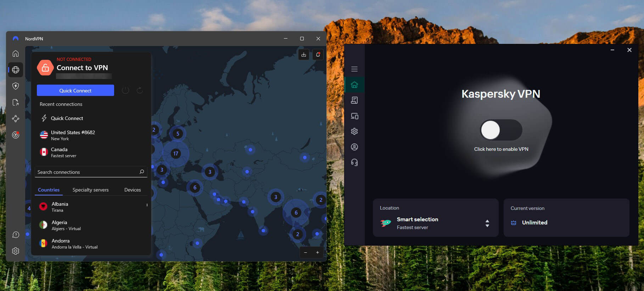Viewport: 644px width, 291px height.
Task: Click the 'Recent connections' heading
Action: point(61,104)
